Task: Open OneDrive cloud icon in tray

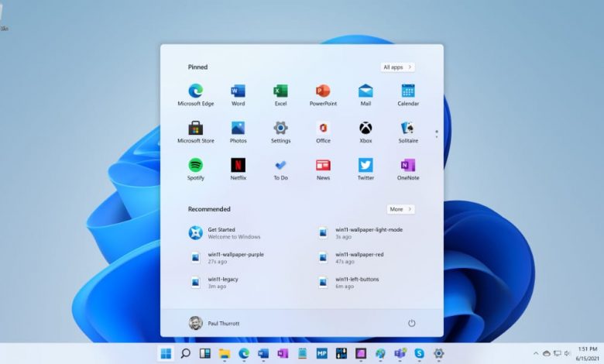Action: (546, 353)
